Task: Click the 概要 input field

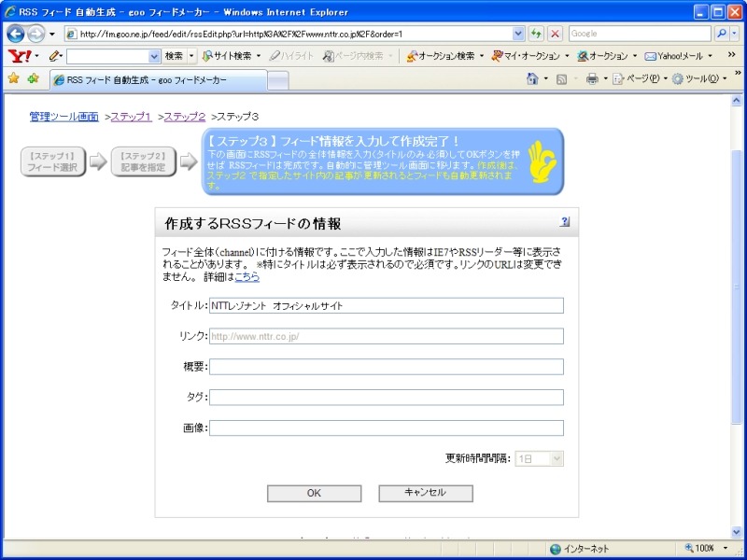Action: click(387, 367)
